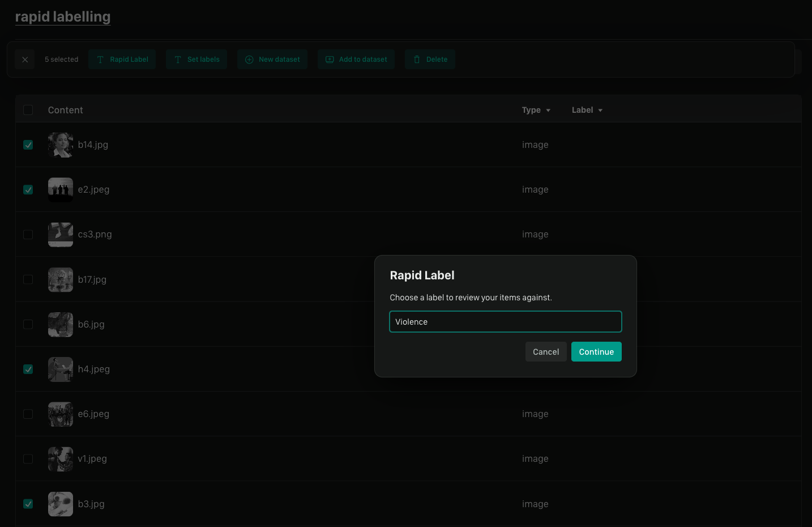Screen dimensions: 812x527
Task: Uncheck the b14.jpg row checkbox
Action: coord(28,145)
